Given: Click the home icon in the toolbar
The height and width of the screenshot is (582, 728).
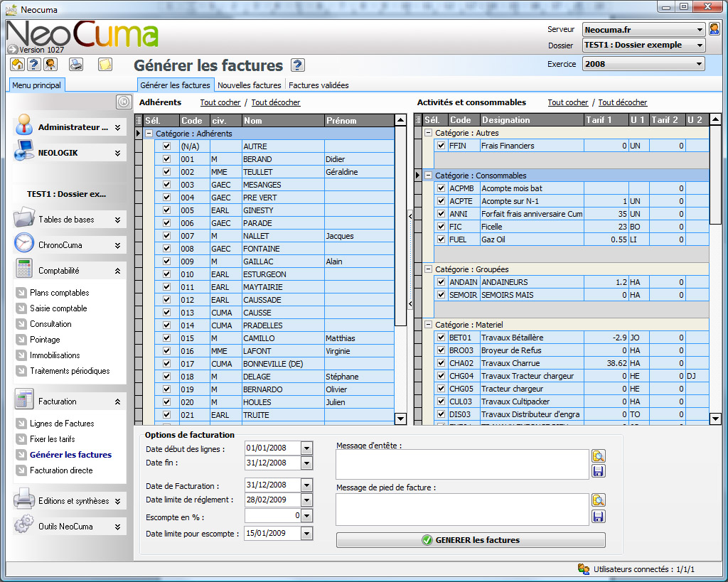Looking at the screenshot, I should pyautogui.click(x=17, y=64).
